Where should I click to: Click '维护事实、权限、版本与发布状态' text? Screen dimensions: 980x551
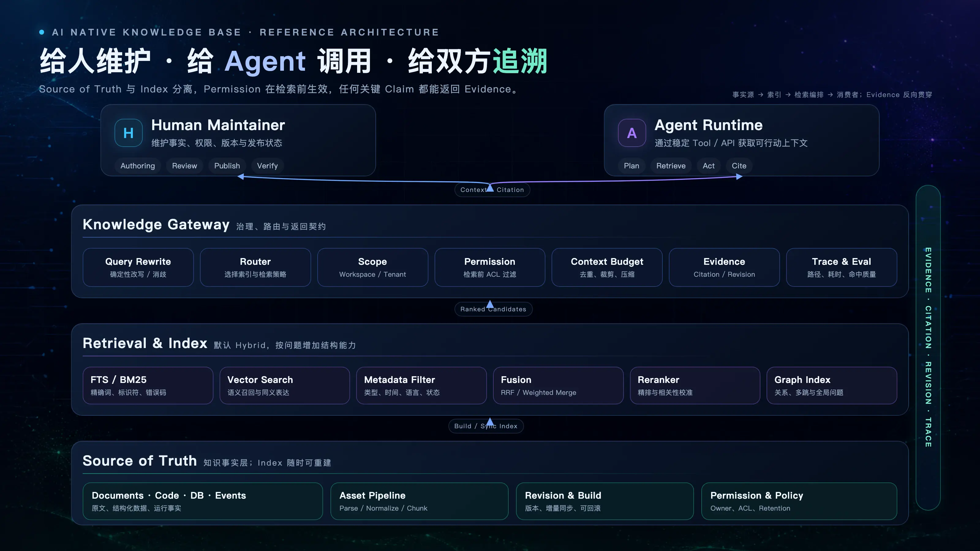pos(217,143)
